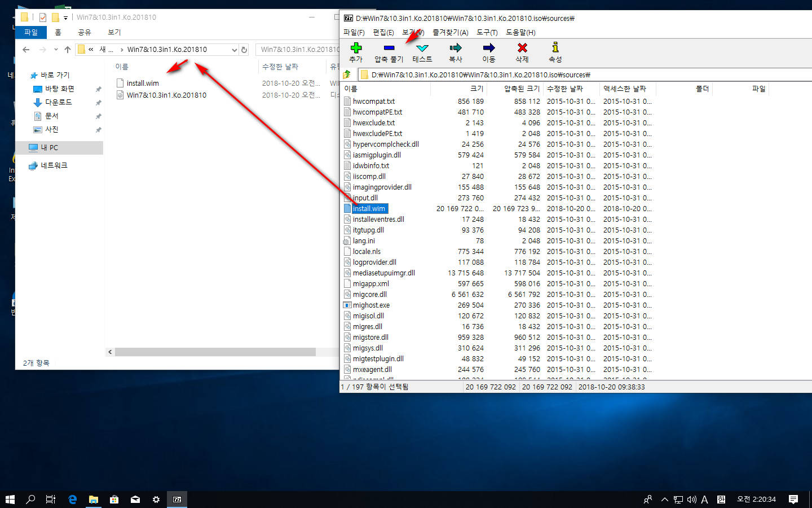Click the 7-Zip Add (추가) toolbar icon
812x508 pixels.
click(x=356, y=48)
